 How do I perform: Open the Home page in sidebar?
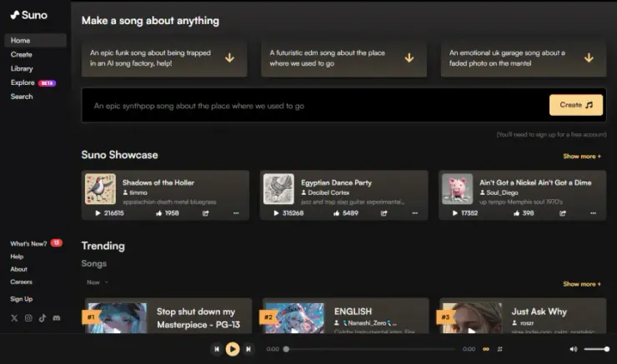click(35, 41)
